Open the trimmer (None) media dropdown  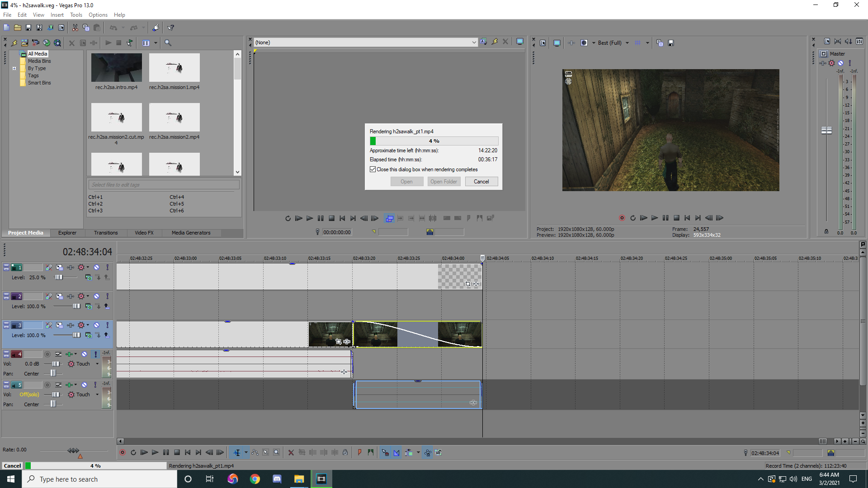[x=474, y=42]
